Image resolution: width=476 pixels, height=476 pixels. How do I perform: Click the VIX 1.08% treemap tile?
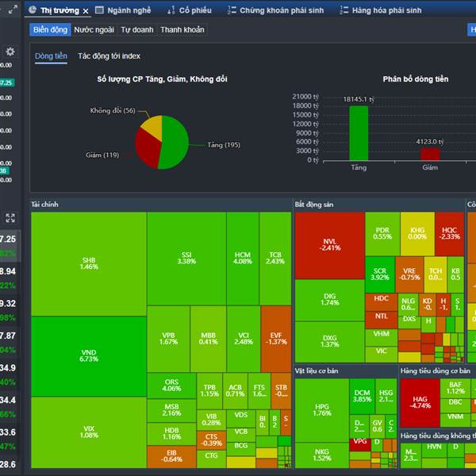[x=89, y=432]
